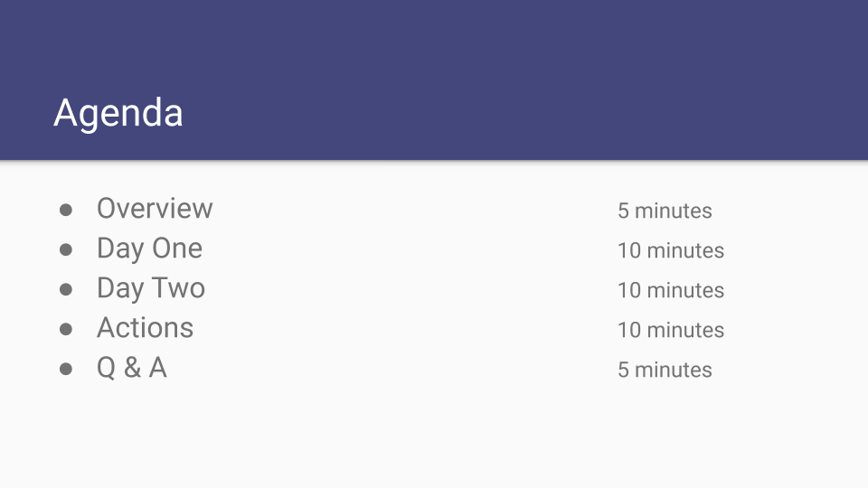Click the word One in Day One

(177, 248)
